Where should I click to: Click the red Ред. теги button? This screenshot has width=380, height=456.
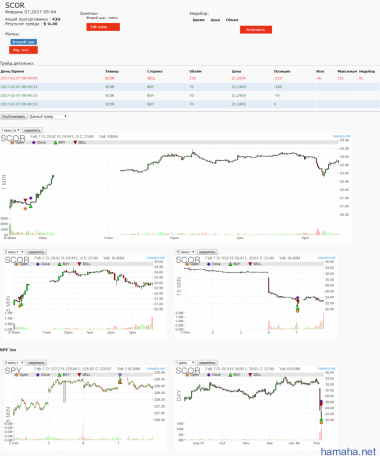coord(23,50)
